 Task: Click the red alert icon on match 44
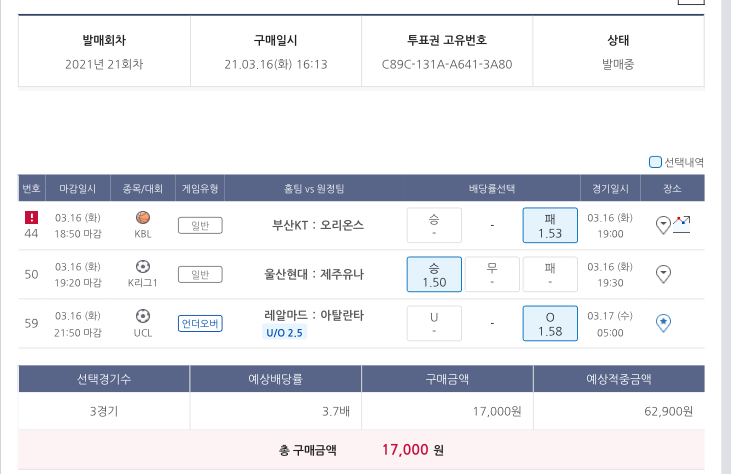pyautogui.click(x=31, y=217)
